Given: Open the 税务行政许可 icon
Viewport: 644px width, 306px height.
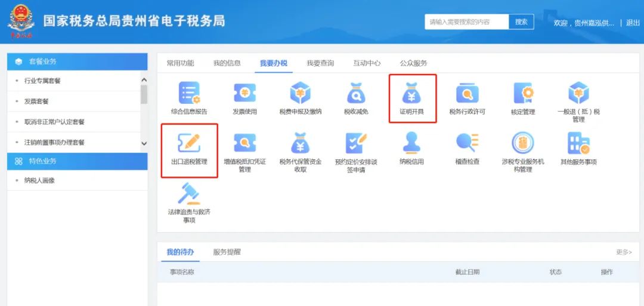Looking at the screenshot, I should coord(467,93).
